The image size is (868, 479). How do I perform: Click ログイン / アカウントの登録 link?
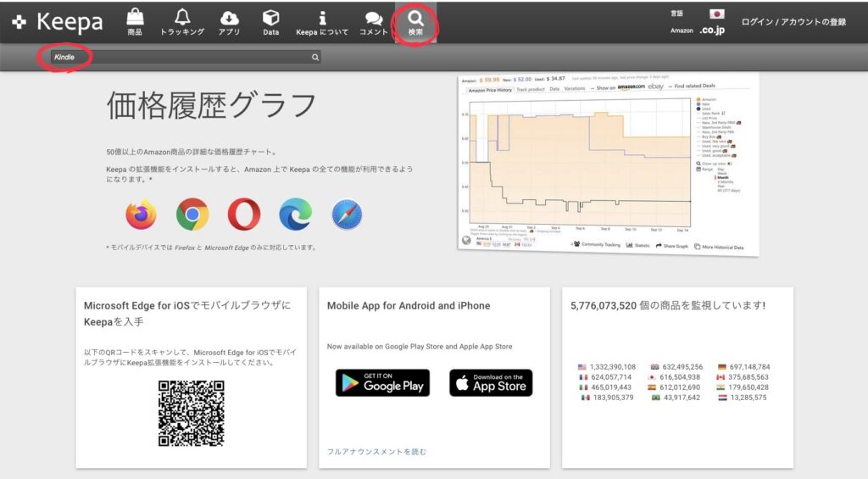coord(793,22)
